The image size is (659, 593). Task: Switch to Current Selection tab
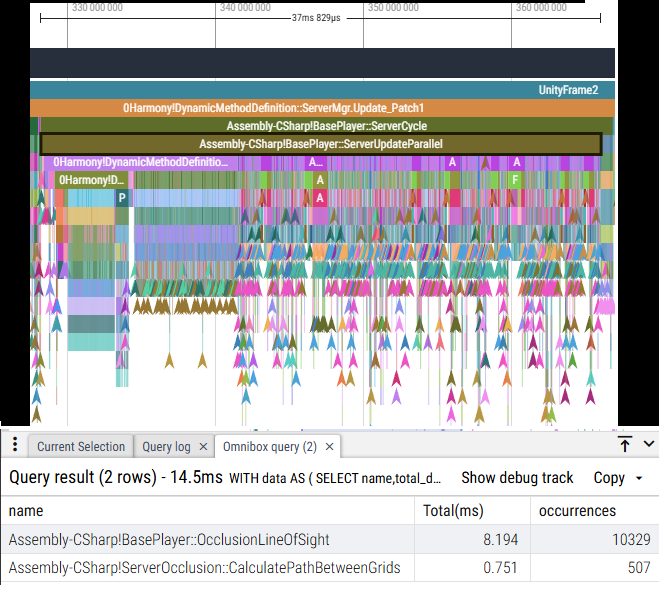tap(81, 446)
